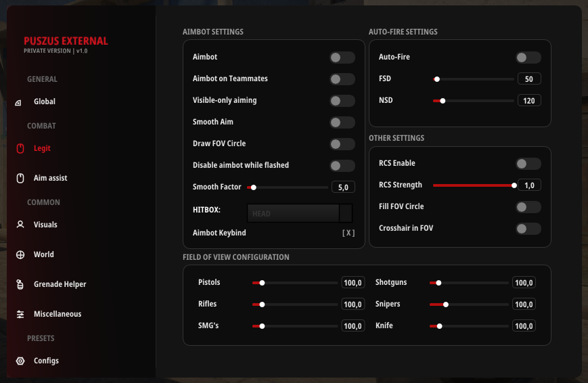Click the COMMON sidebar category label
The image size is (588, 383).
[x=43, y=202]
